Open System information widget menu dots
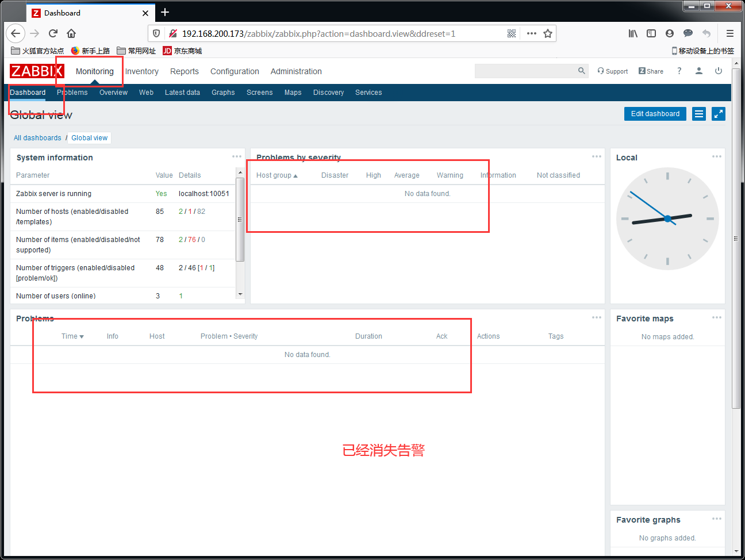Viewport: 745px width, 560px height. pyautogui.click(x=237, y=156)
